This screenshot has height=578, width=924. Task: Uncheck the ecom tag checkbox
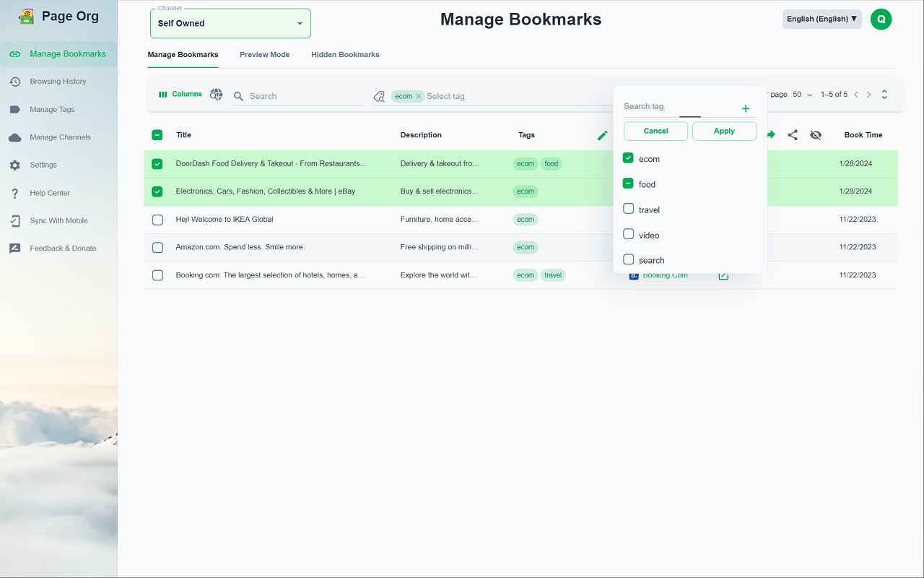click(x=628, y=158)
